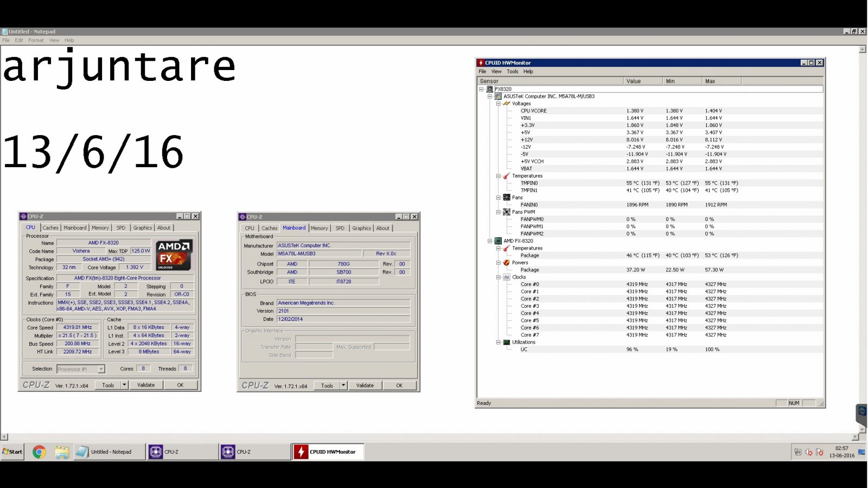Activate the second CPU-Z taskbar button

(255, 452)
